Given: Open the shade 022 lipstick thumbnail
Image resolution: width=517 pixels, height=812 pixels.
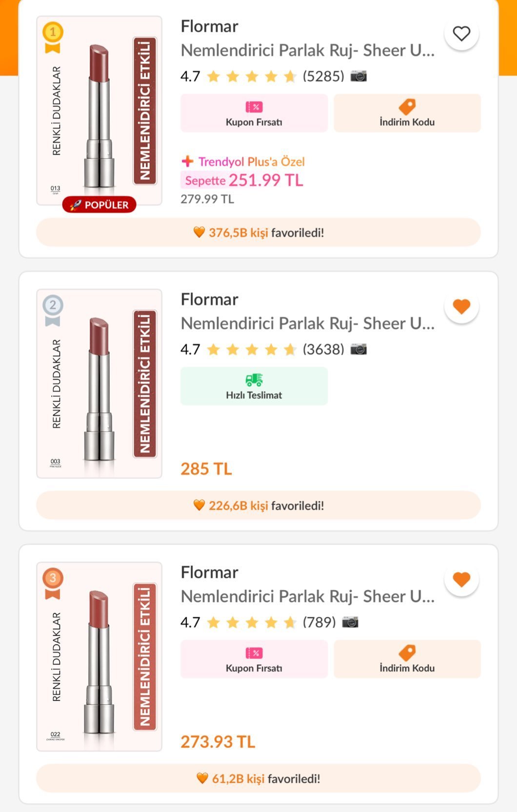Looking at the screenshot, I should point(99,656).
